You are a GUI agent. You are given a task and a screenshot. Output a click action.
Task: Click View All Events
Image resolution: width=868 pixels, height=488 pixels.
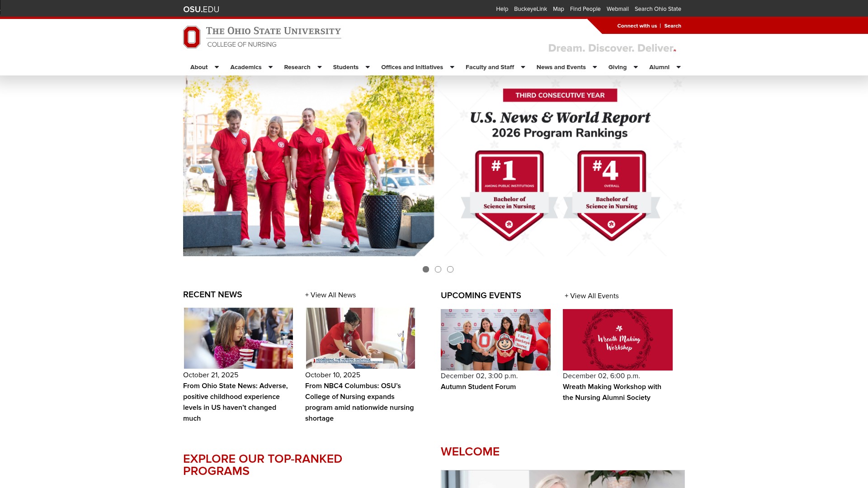tap(592, 296)
